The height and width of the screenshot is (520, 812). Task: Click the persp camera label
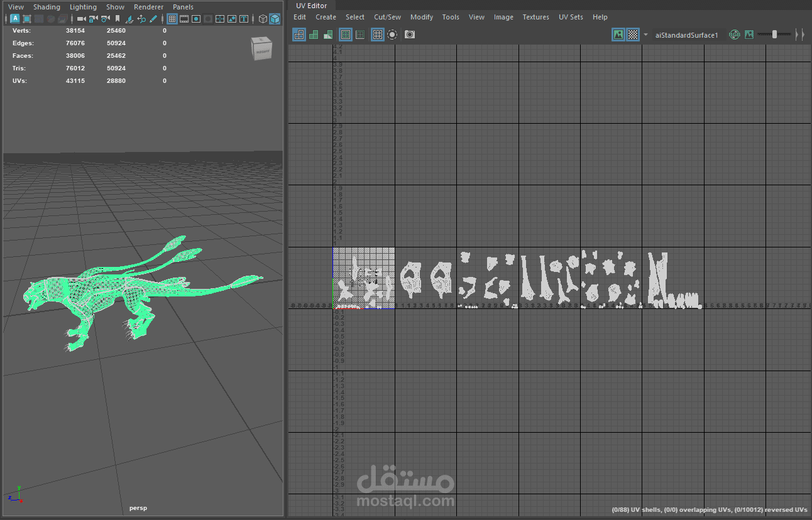[138, 507]
